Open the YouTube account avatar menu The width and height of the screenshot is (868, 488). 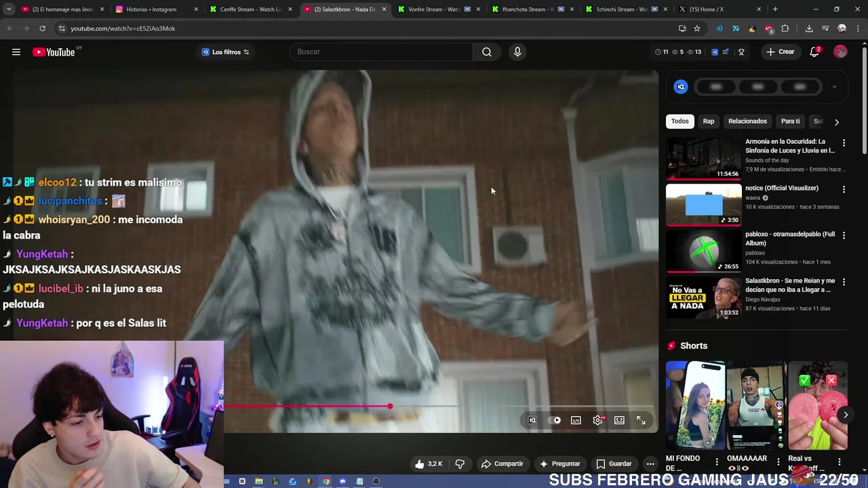pyautogui.click(x=840, y=52)
